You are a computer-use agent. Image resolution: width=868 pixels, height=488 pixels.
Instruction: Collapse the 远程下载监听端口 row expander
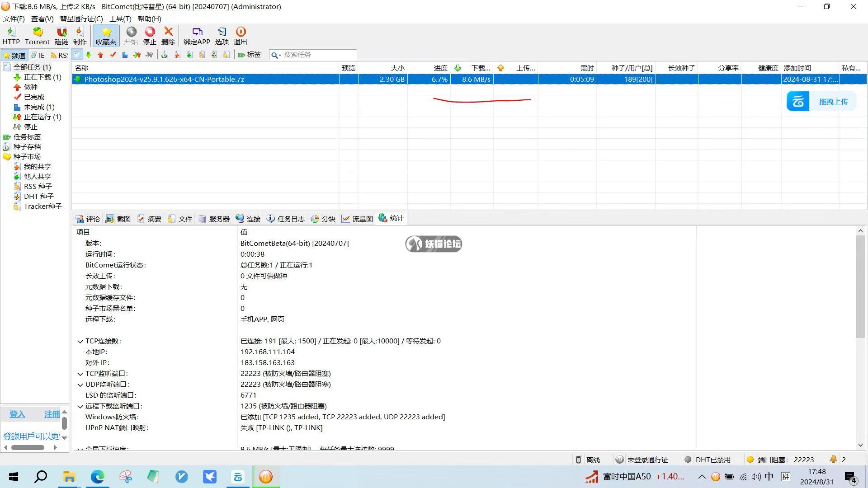click(x=80, y=406)
